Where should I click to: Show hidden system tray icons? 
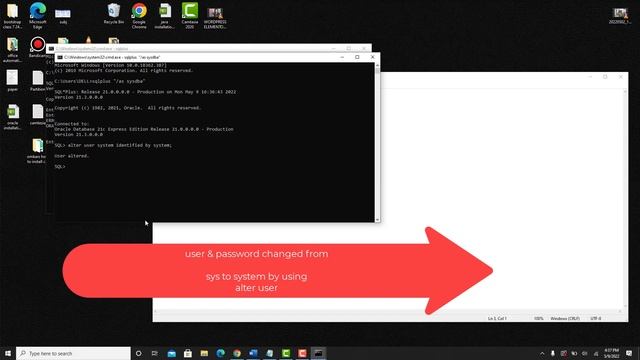542,353
